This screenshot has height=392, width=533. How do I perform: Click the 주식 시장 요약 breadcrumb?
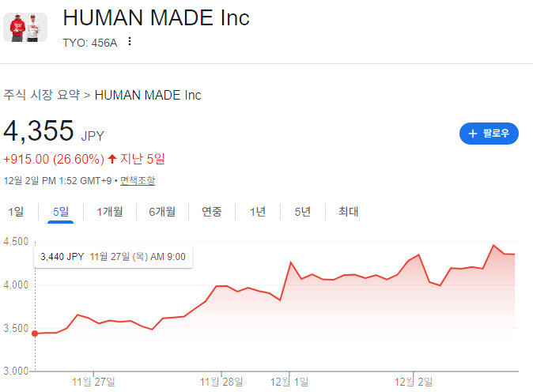pyautogui.click(x=41, y=95)
